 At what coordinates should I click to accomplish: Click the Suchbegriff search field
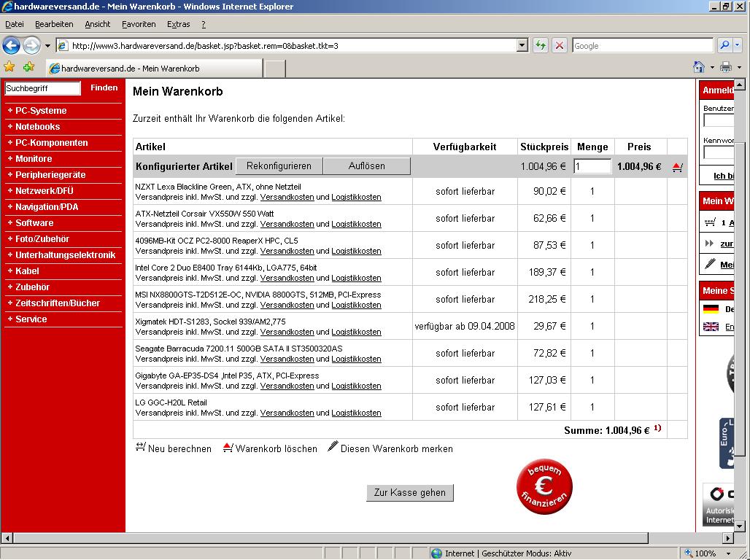coord(42,88)
